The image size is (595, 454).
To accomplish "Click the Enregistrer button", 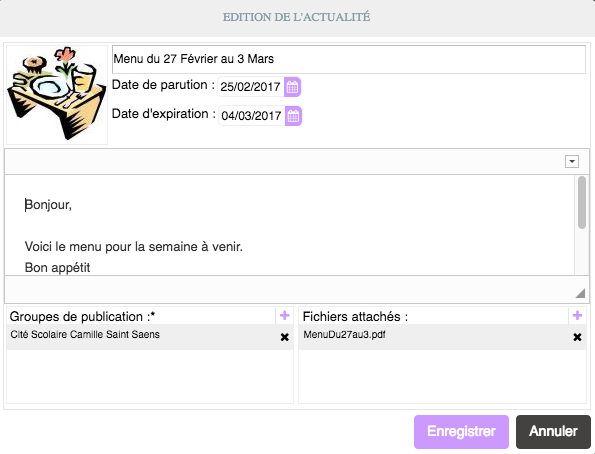I will (461, 432).
